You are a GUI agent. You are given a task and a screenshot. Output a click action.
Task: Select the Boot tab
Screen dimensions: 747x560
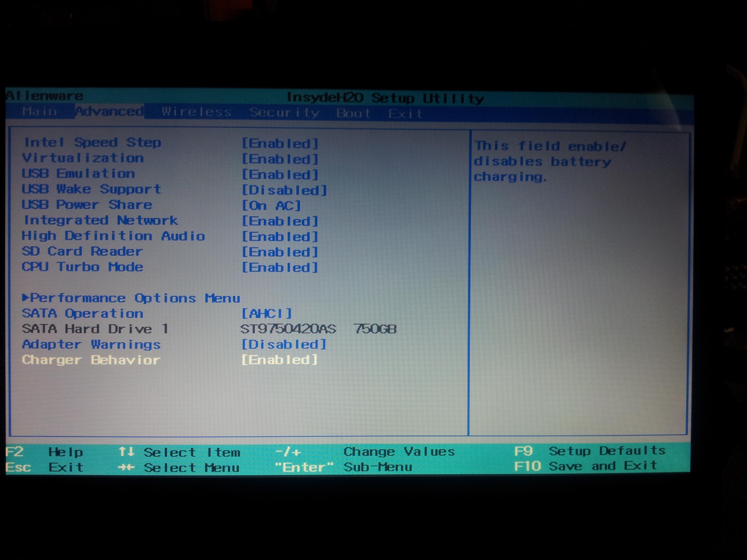[x=353, y=113]
